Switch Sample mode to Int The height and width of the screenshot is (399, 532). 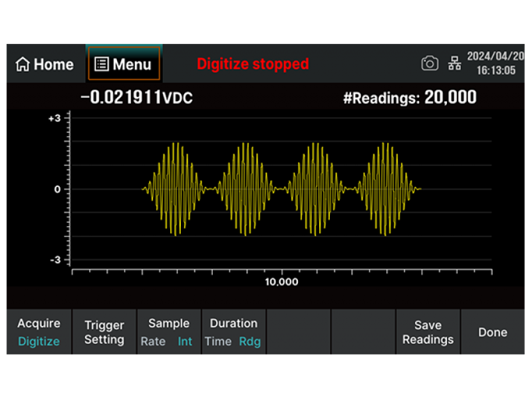[x=184, y=342]
